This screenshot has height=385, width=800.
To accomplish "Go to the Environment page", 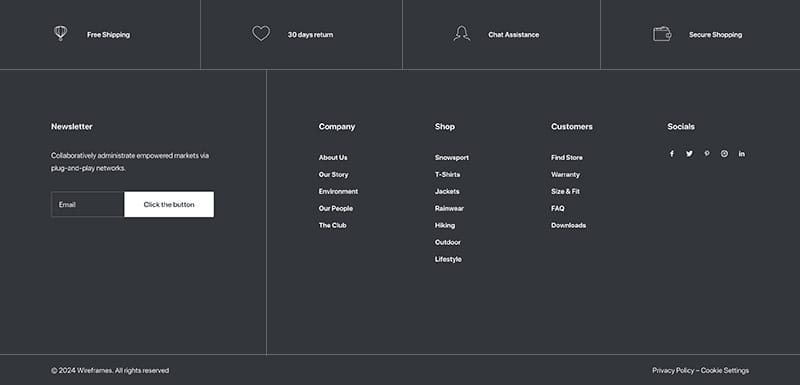I will click(338, 191).
